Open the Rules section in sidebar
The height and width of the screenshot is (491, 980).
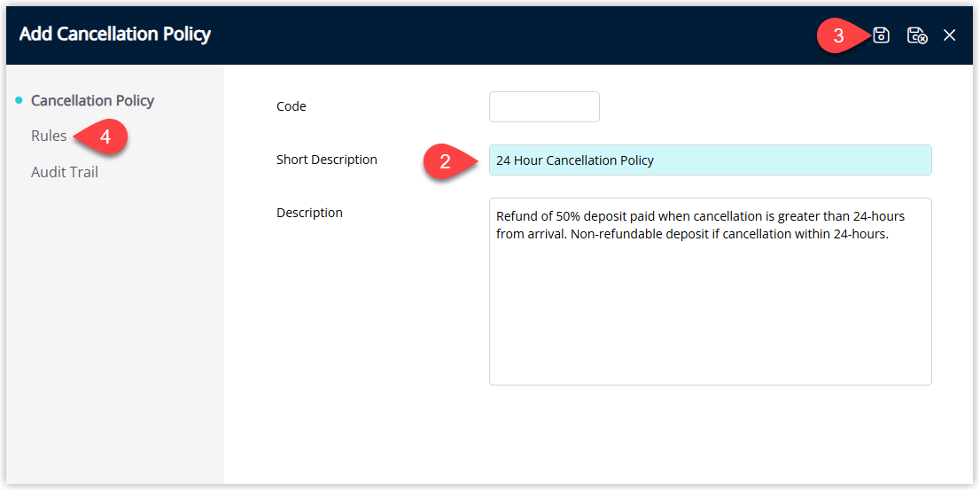click(x=49, y=136)
